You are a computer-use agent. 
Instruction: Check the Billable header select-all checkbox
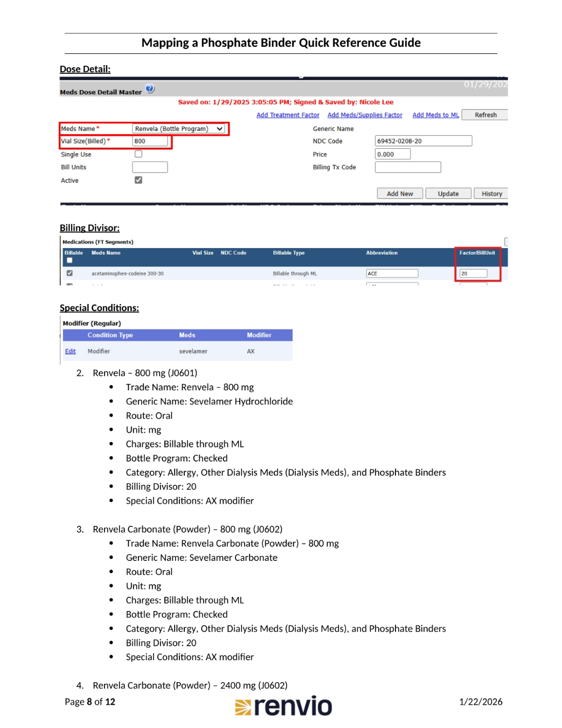pyautogui.click(x=70, y=260)
